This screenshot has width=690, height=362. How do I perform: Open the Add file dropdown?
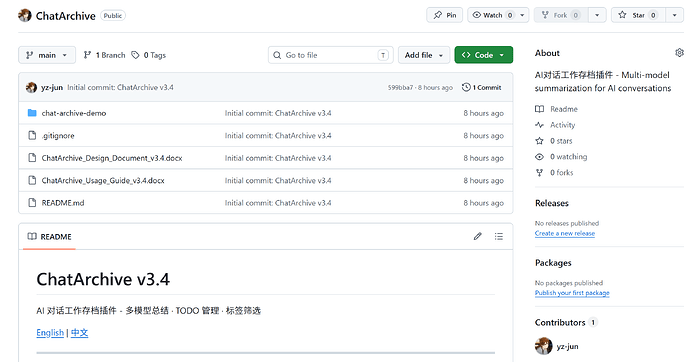[424, 55]
